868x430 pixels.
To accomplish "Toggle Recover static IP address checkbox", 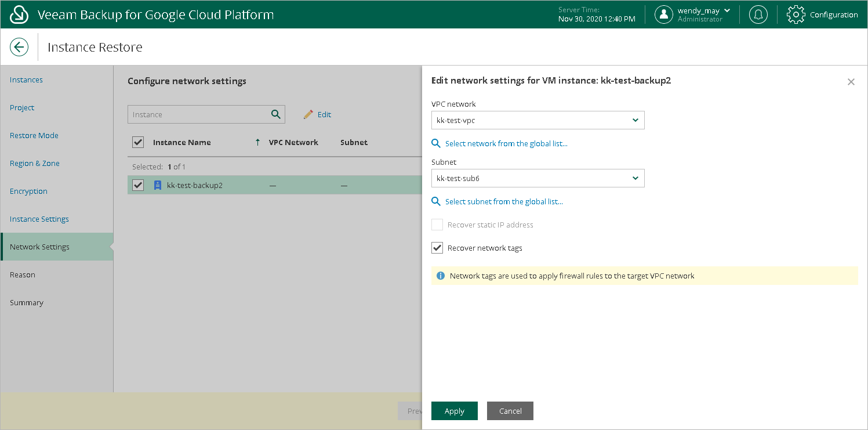I will point(437,225).
